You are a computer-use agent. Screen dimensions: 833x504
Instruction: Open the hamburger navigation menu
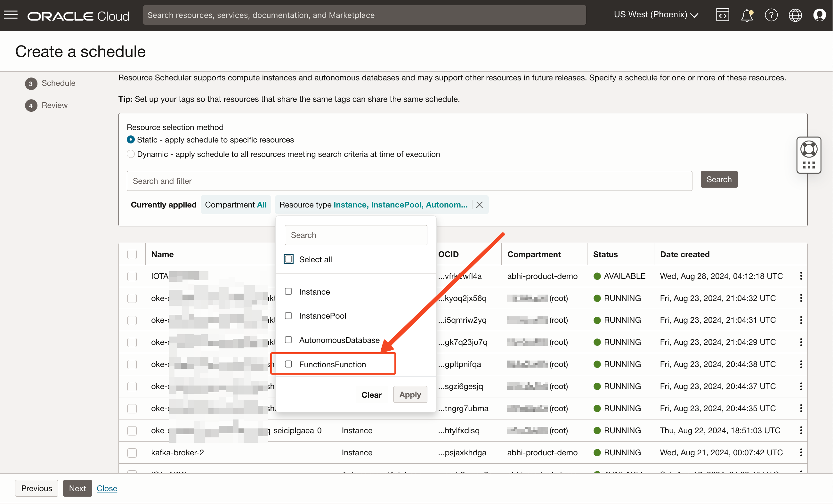point(11,15)
